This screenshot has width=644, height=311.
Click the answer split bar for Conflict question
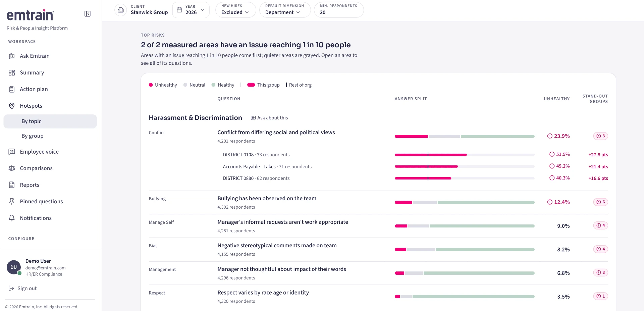465,136
